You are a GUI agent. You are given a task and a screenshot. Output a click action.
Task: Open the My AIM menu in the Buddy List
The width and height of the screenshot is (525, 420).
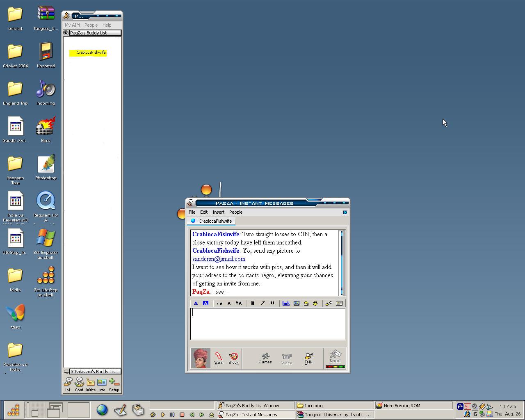point(72,25)
